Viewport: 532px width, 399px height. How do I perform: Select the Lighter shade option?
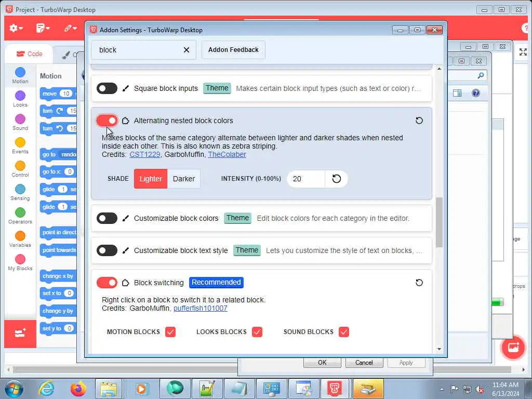[151, 179]
